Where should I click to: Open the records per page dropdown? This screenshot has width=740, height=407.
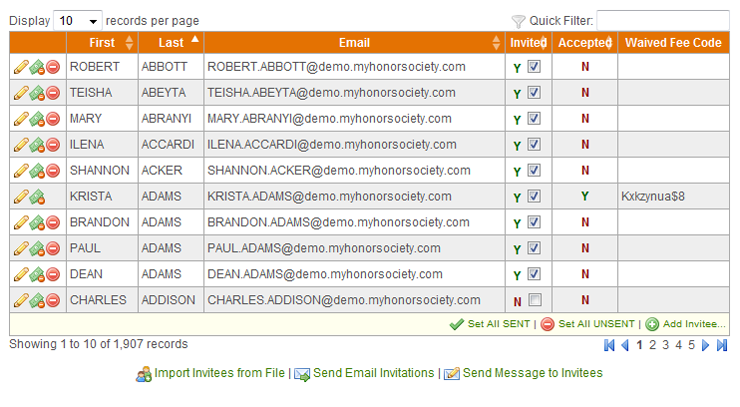pyautogui.click(x=78, y=21)
